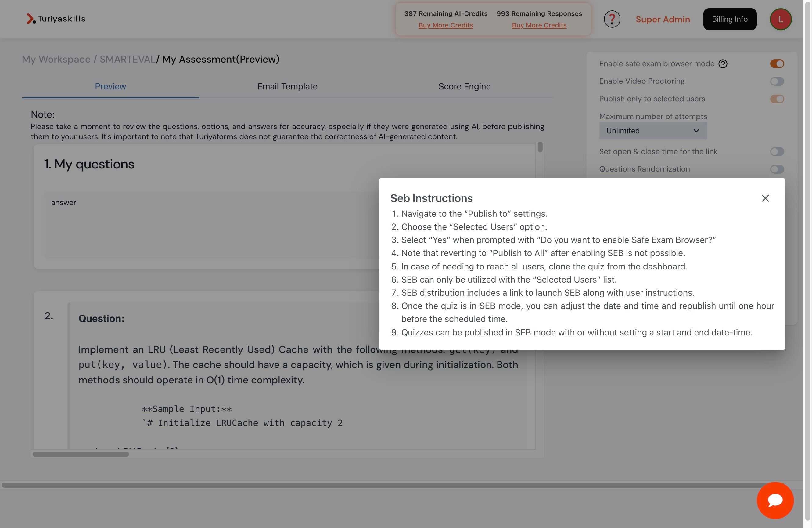Switch to Score Engine tab

click(464, 86)
